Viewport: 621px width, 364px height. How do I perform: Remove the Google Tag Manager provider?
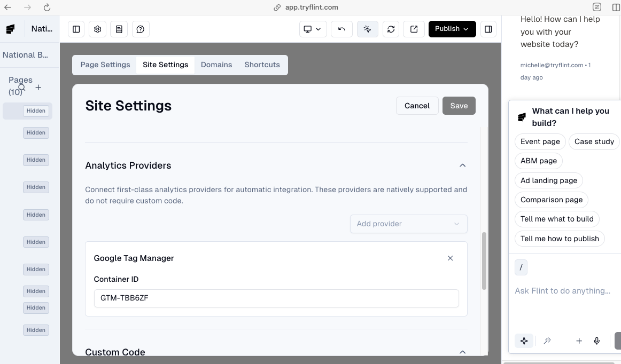click(x=451, y=258)
